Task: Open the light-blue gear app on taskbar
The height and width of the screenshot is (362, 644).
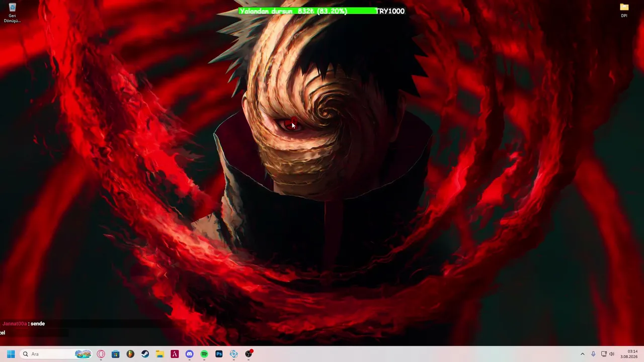Action: [x=234, y=354]
